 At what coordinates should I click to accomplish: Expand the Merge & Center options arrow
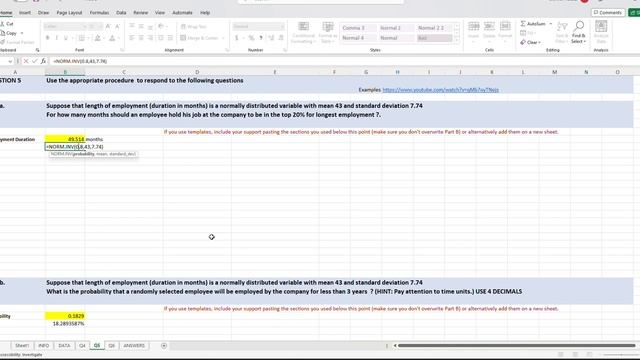pyautogui.click(x=223, y=38)
